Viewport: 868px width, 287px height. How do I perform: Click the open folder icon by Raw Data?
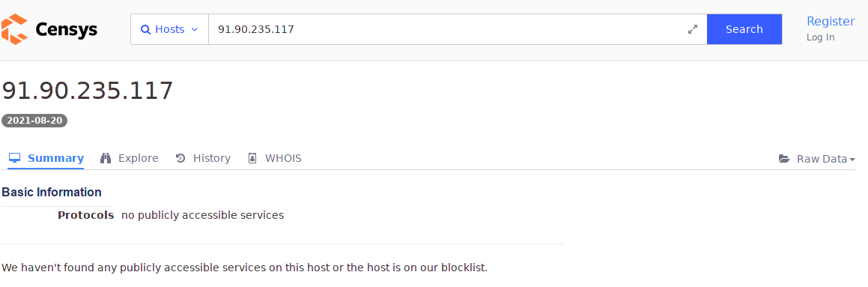tap(784, 159)
